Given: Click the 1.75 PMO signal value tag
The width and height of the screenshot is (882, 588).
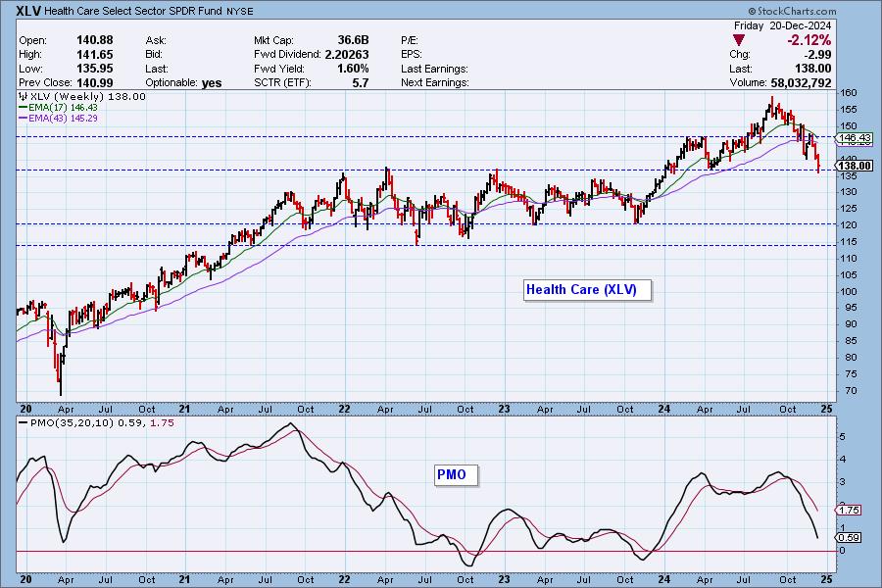Looking at the screenshot, I should coord(849,510).
